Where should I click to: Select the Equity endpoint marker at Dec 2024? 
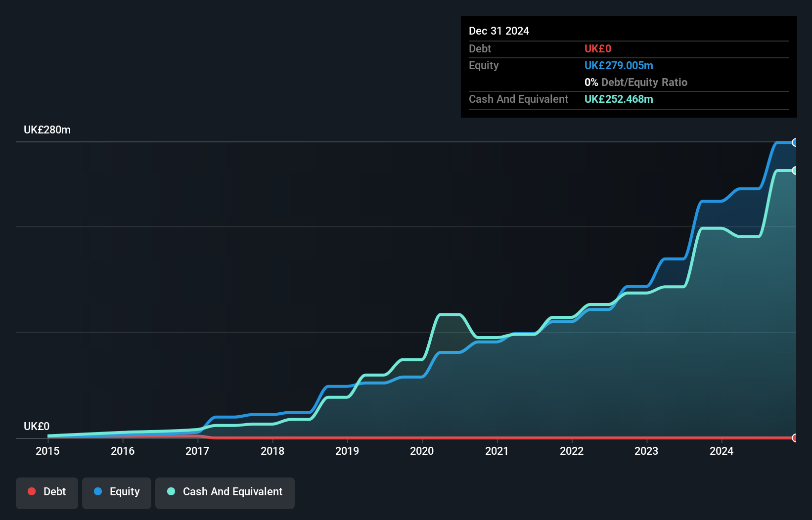click(x=795, y=142)
